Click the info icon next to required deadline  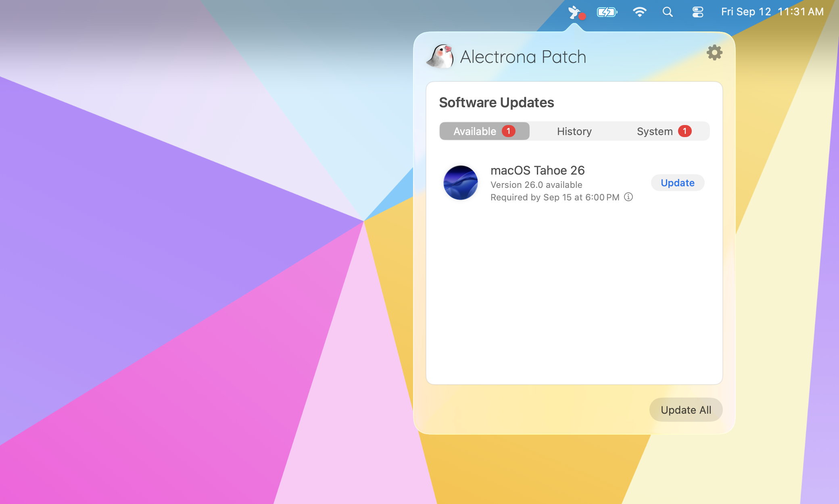[x=628, y=197]
